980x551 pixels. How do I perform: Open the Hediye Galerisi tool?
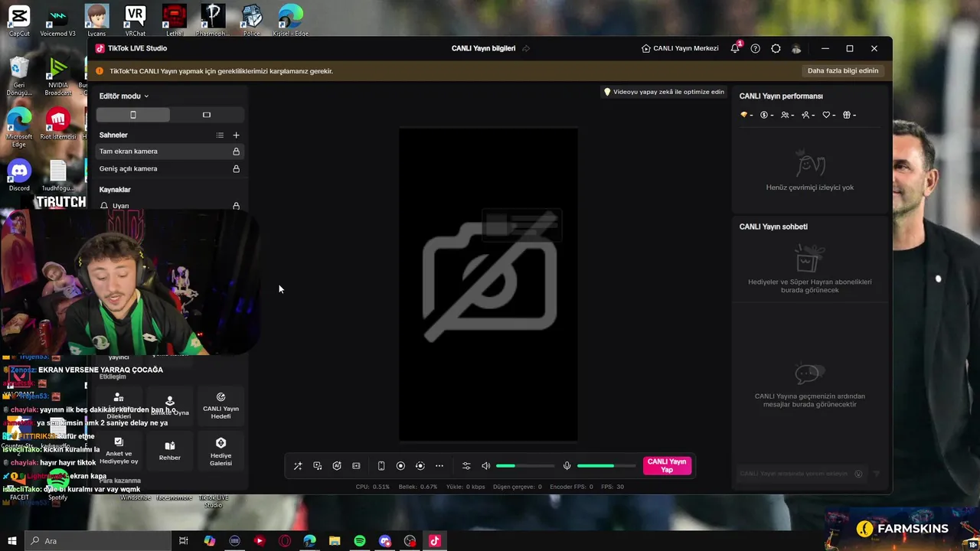tap(220, 452)
